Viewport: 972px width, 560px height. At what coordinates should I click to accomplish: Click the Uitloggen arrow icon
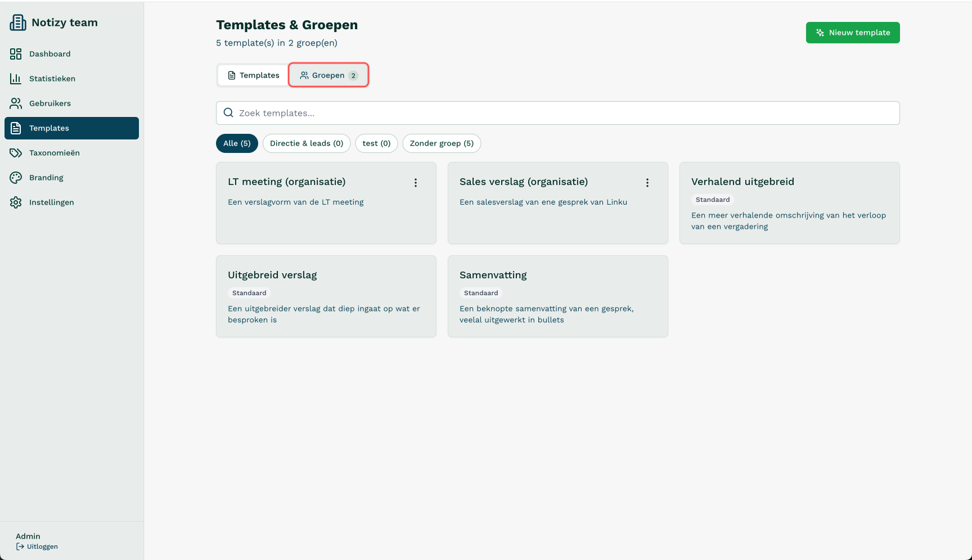(x=20, y=547)
